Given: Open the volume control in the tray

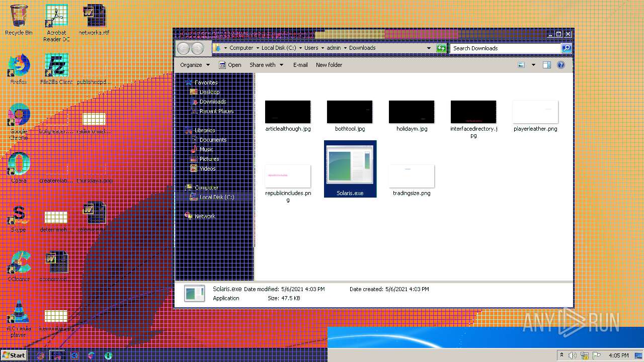Looking at the screenshot, I should [573, 355].
